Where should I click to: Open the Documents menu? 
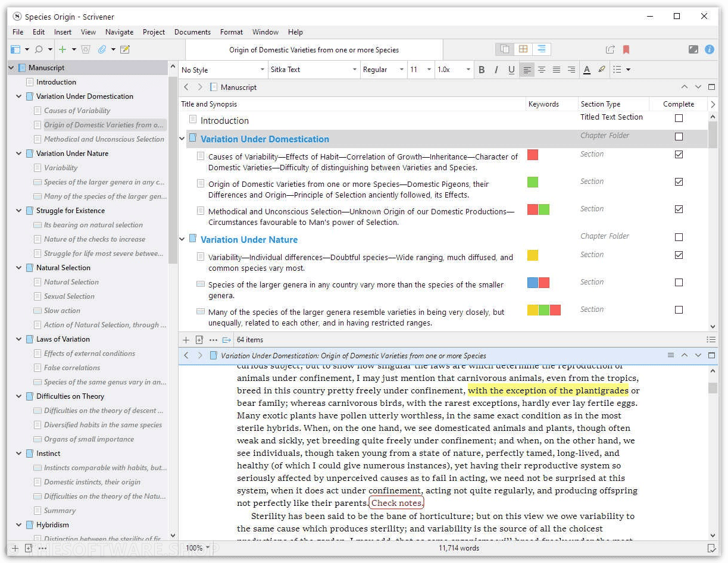coord(192,32)
